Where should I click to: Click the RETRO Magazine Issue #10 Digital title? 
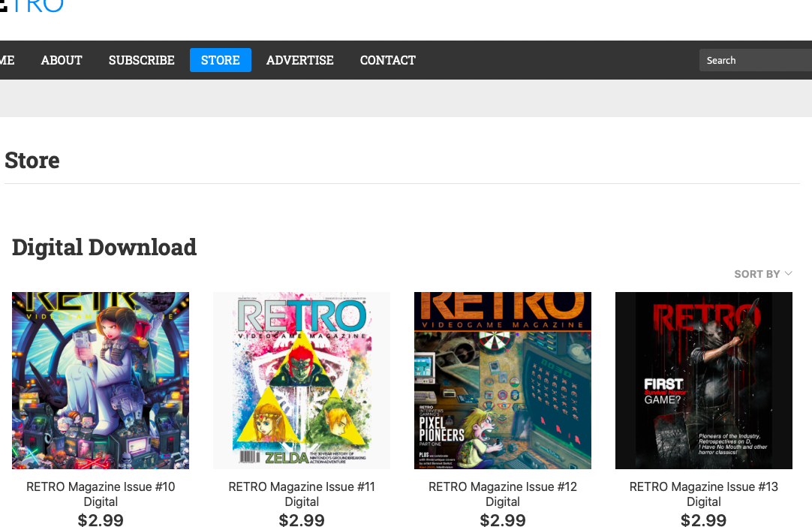click(x=101, y=494)
